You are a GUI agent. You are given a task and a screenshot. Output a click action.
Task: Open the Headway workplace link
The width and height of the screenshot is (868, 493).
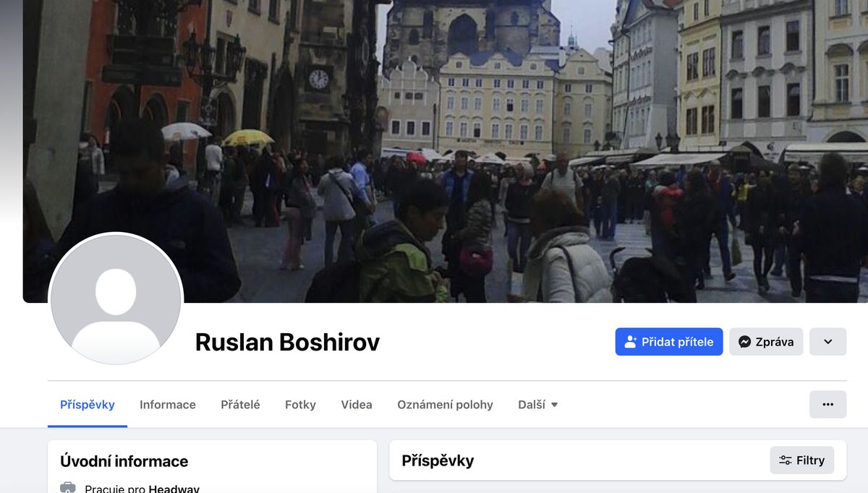174,489
